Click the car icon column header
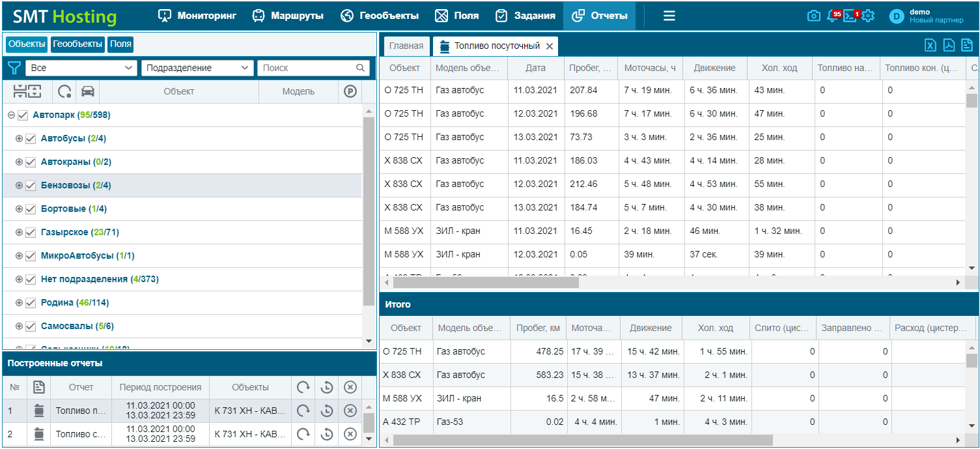This screenshot has width=980, height=449. click(x=87, y=91)
